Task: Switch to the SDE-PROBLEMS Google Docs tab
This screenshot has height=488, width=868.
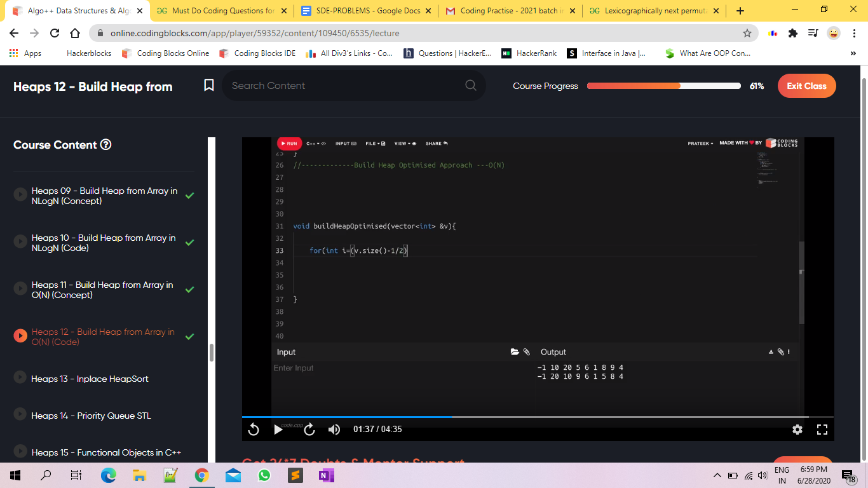Action: (x=362, y=11)
